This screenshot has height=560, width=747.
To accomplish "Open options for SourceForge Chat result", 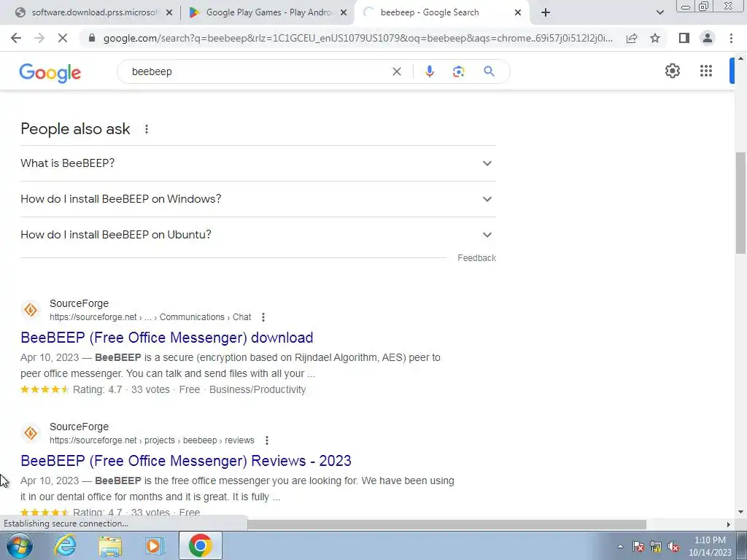I will coord(263,317).
